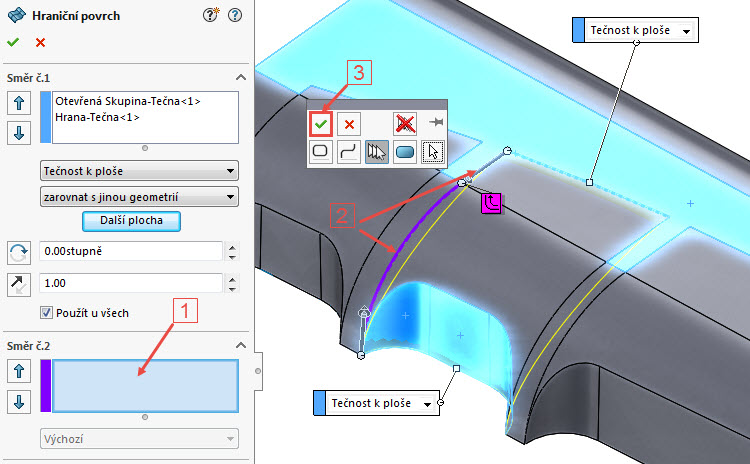The width and height of the screenshot is (750, 464).
Task: Decrease the angle value with down spinner
Action: tap(232, 256)
